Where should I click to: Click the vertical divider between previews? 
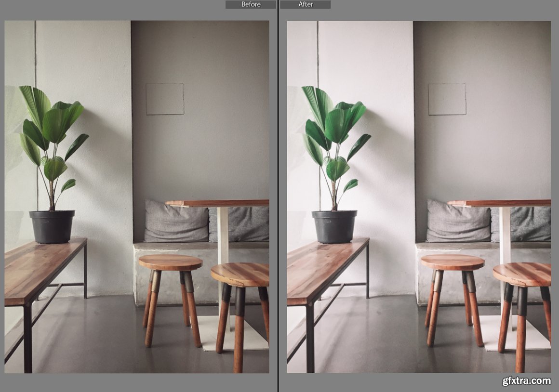click(278, 196)
